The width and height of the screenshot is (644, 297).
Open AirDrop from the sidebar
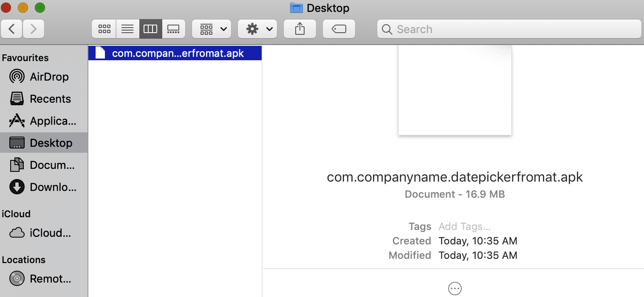[49, 76]
